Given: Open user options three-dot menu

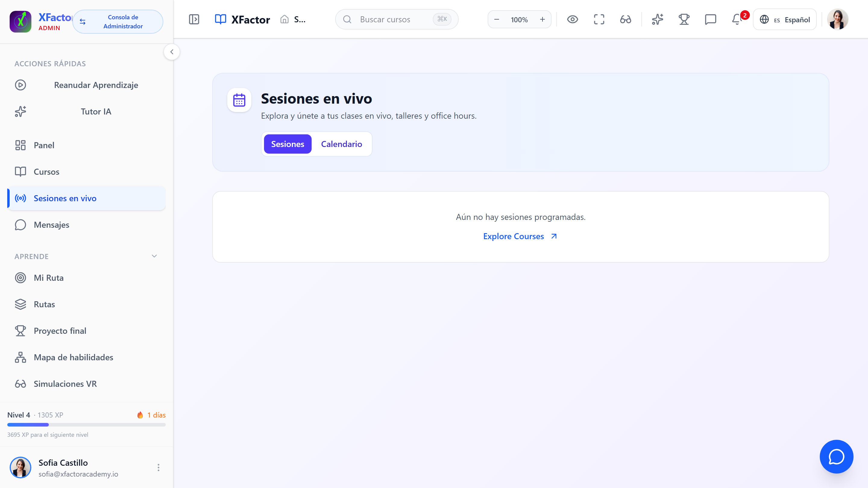Looking at the screenshot, I should 158,468.
